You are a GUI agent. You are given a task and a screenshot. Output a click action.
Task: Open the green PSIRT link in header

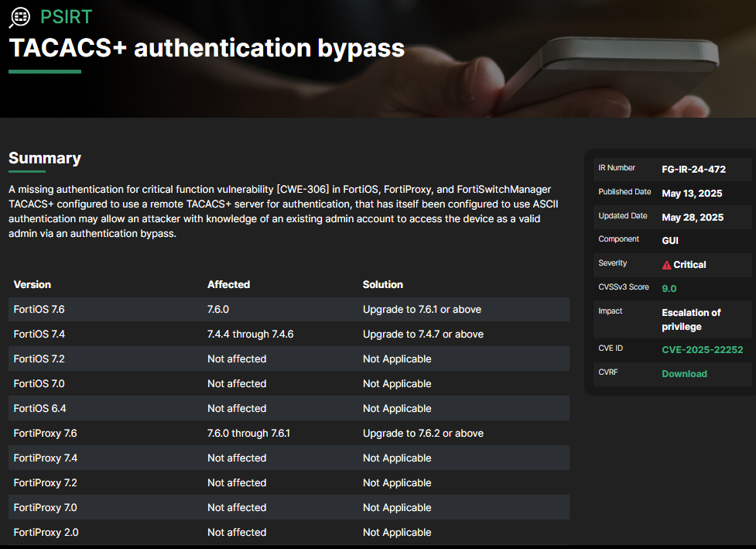[x=66, y=17]
